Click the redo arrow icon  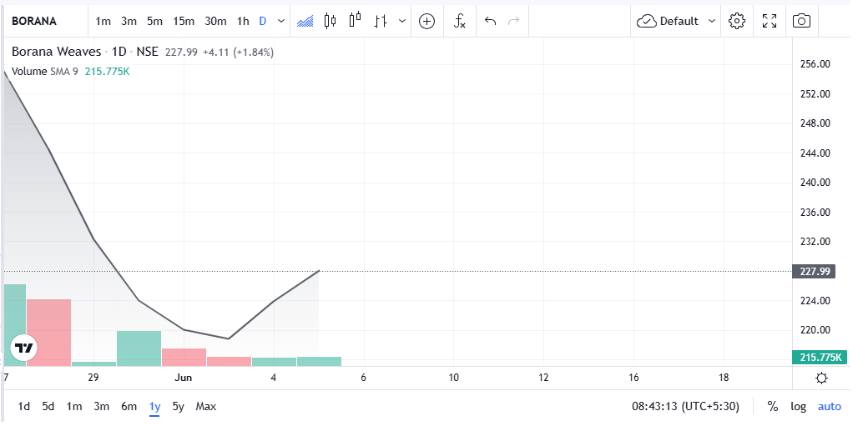[x=514, y=21]
